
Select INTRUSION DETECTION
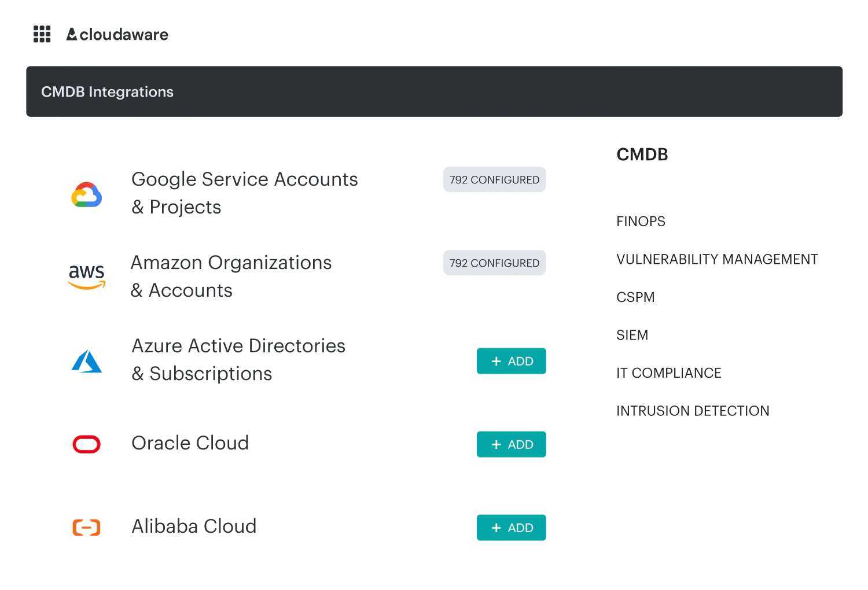click(693, 411)
